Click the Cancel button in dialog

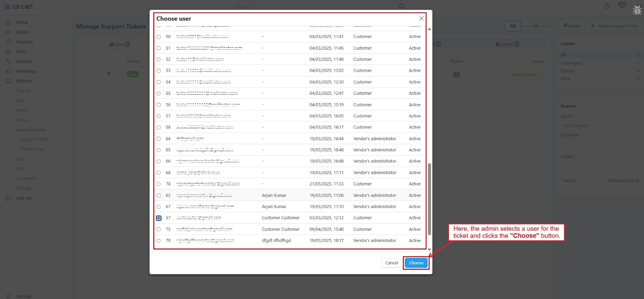tap(391, 263)
